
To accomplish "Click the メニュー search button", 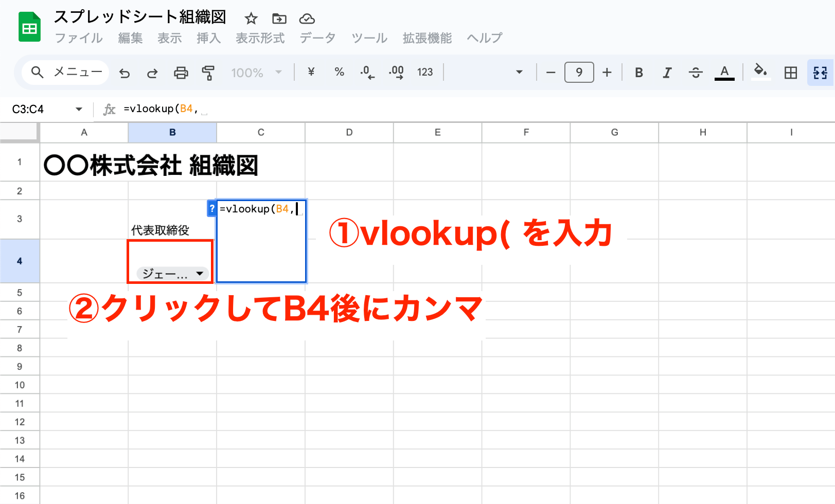I will (63, 72).
